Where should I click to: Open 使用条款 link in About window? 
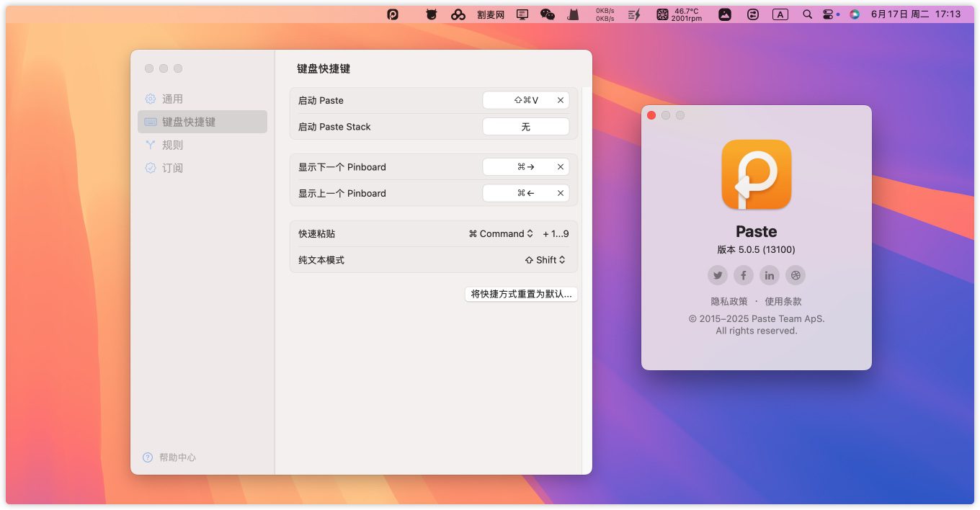783,301
